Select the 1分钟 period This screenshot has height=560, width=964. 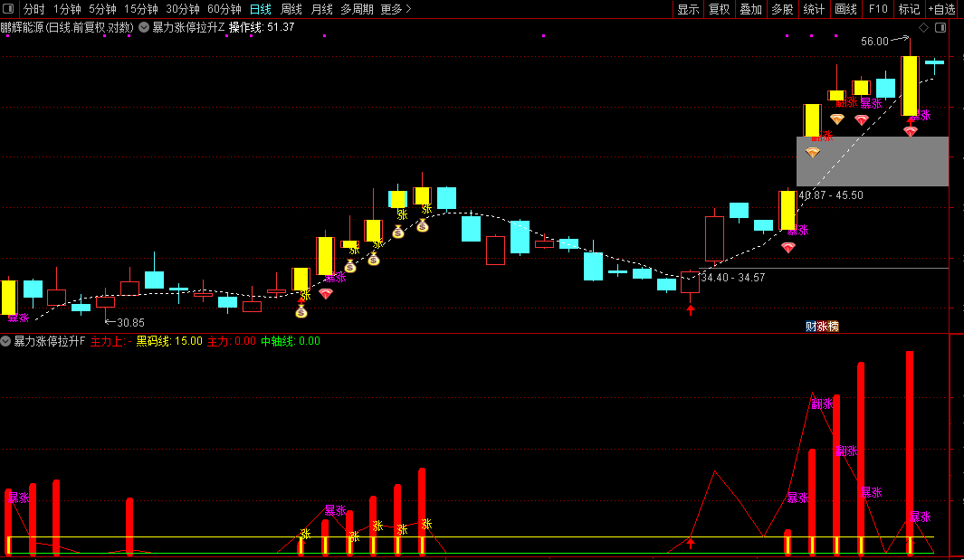pos(67,9)
